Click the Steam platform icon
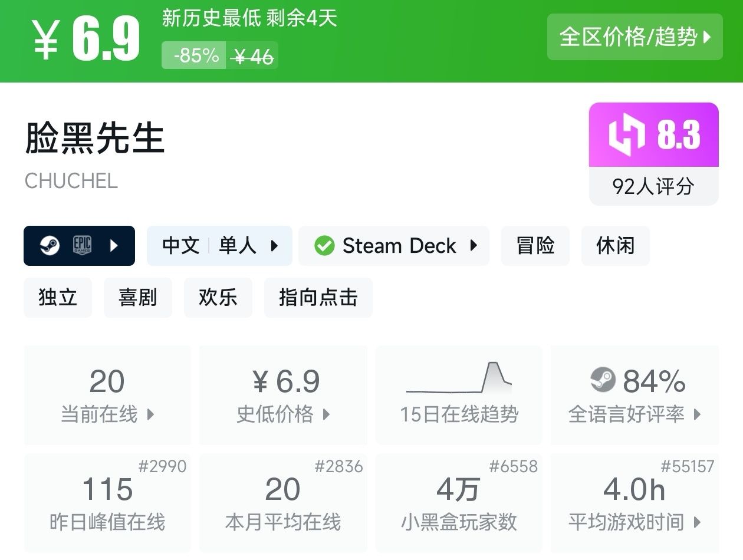This screenshot has height=560, width=743. (x=50, y=245)
